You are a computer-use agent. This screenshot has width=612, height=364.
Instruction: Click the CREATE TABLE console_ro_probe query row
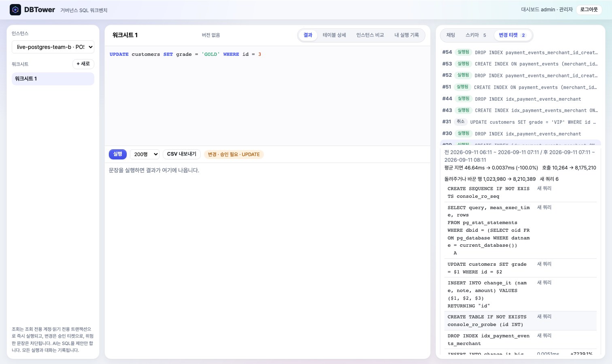(521, 321)
